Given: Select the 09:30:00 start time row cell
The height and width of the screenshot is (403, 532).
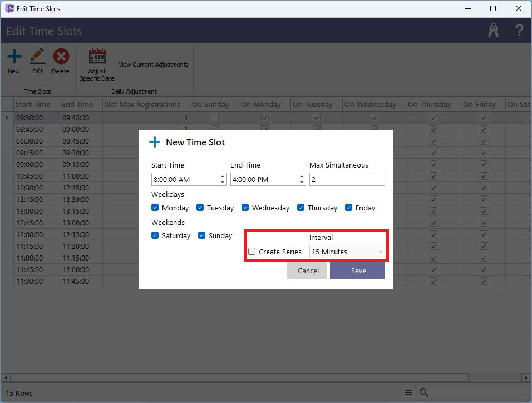Looking at the screenshot, I should pyautogui.click(x=37, y=118).
